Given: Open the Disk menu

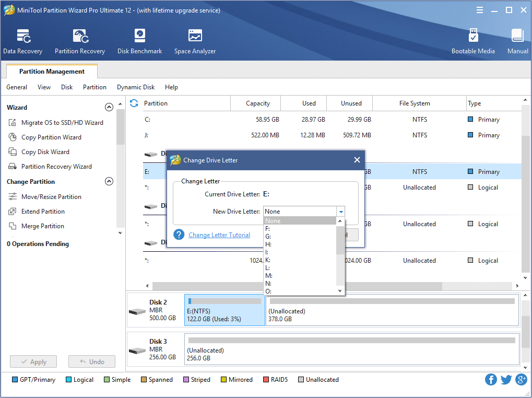Looking at the screenshot, I should tap(67, 87).
